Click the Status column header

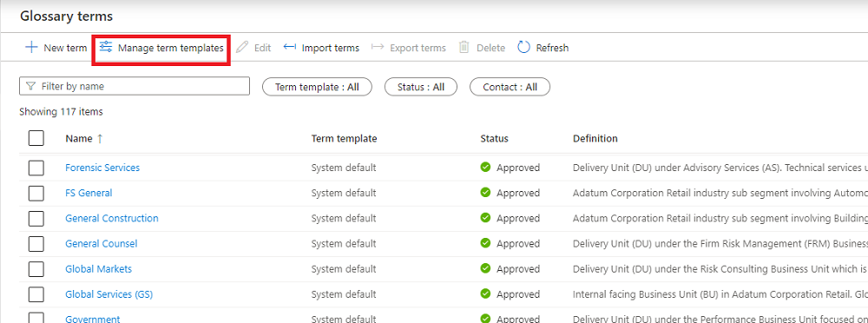point(495,139)
